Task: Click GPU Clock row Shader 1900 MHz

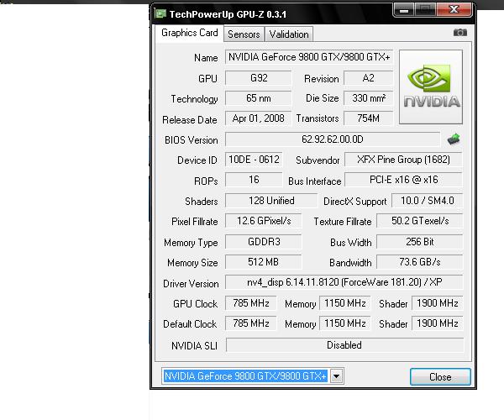Action: (438, 303)
